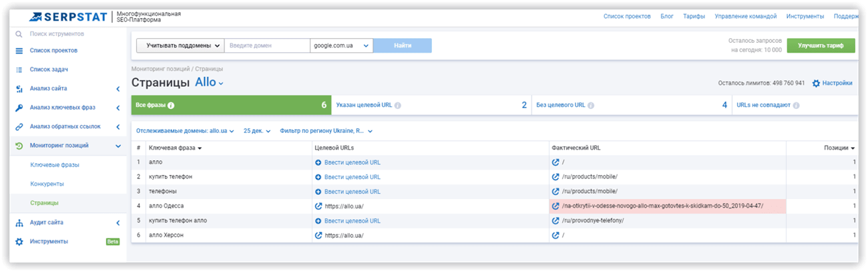Click the Список задач list icon
868x272 pixels.
click(x=19, y=70)
